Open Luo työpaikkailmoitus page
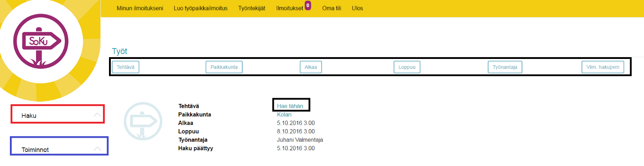This screenshot has height=166, width=644. [200, 8]
